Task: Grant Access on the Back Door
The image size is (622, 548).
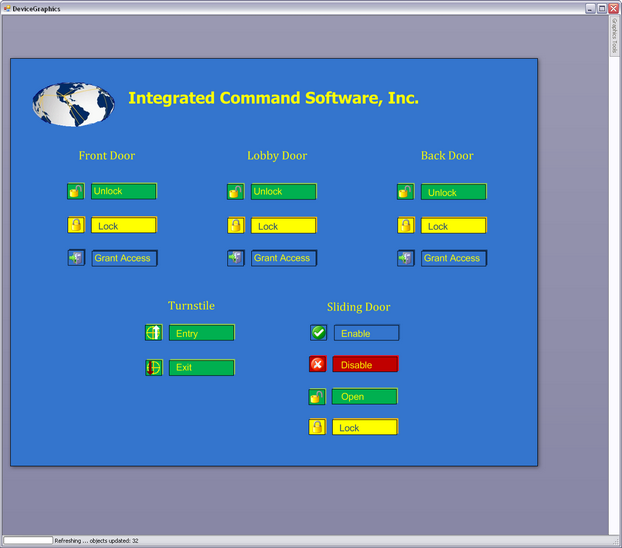Action: (454, 258)
